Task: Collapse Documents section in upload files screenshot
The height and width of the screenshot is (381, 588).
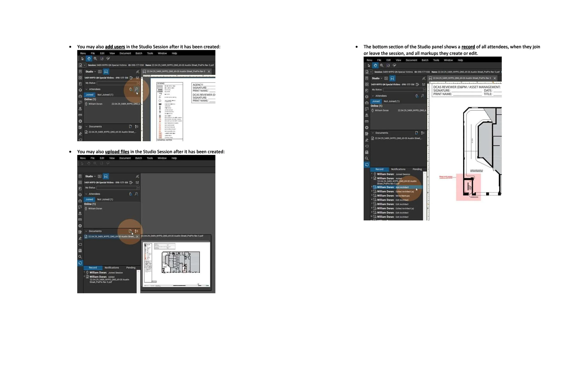Action: (86, 231)
